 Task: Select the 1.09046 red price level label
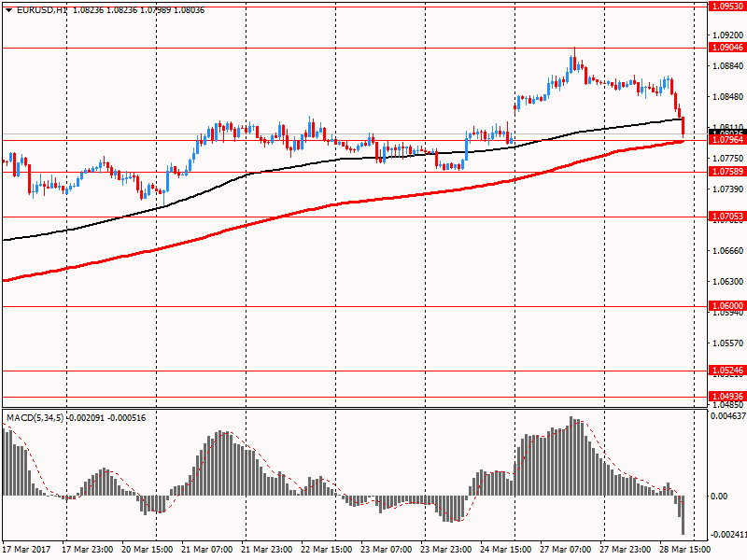(727, 48)
